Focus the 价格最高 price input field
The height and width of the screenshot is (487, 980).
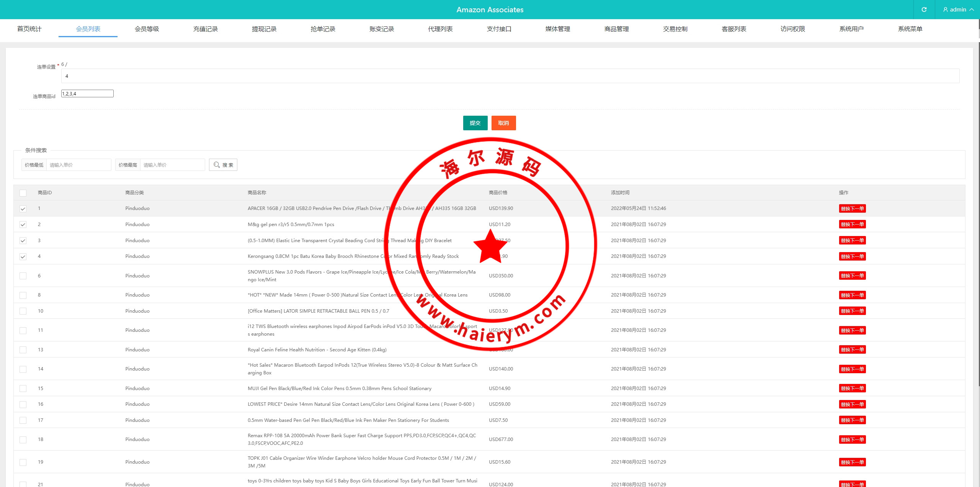coord(172,165)
